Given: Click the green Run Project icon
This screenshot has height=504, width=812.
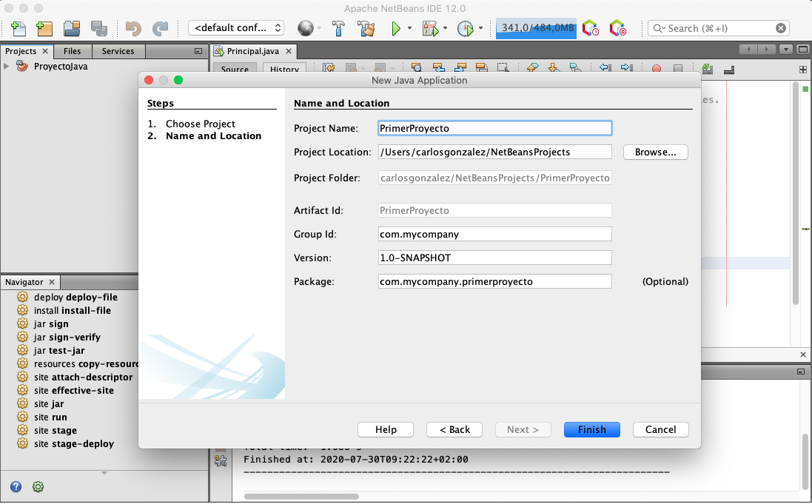Looking at the screenshot, I should (x=396, y=28).
